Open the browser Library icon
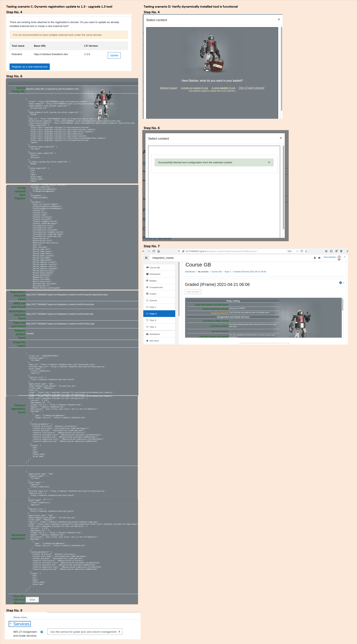This screenshot has width=357, height=644. (326, 251)
